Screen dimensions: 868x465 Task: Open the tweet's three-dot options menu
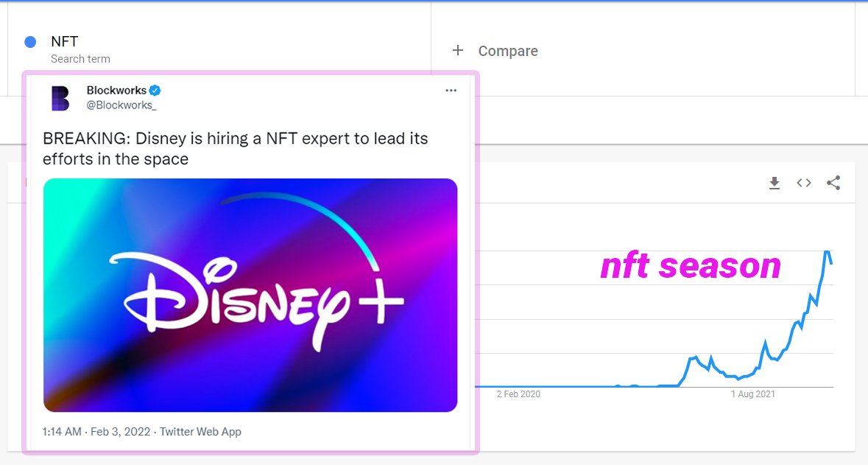click(x=451, y=89)
